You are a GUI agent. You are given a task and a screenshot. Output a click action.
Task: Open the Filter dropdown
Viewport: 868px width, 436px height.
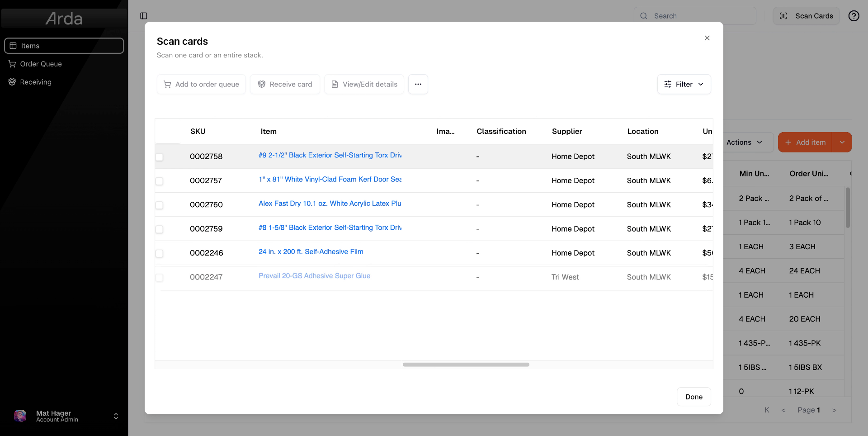click(684, 84)
